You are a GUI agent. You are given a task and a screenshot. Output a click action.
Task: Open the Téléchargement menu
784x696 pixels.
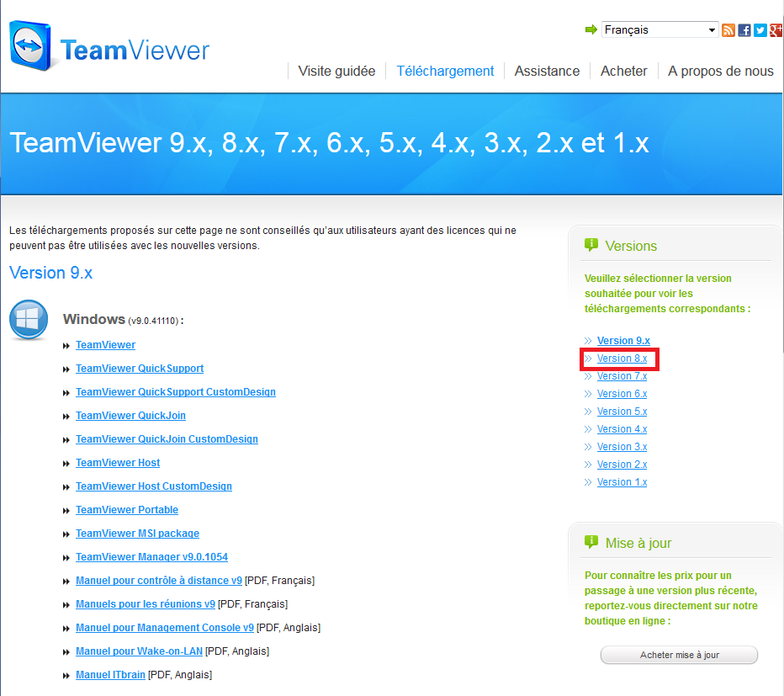coord(445,71)
